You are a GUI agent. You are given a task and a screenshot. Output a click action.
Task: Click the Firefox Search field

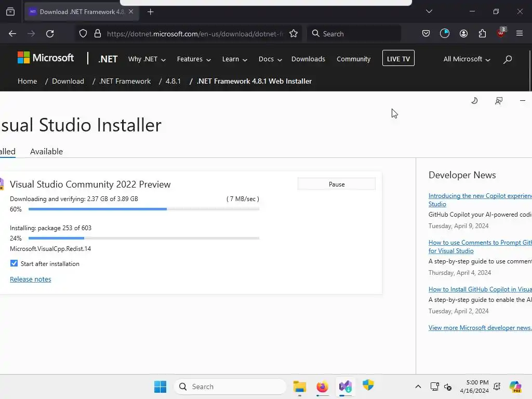coord(354,34)
